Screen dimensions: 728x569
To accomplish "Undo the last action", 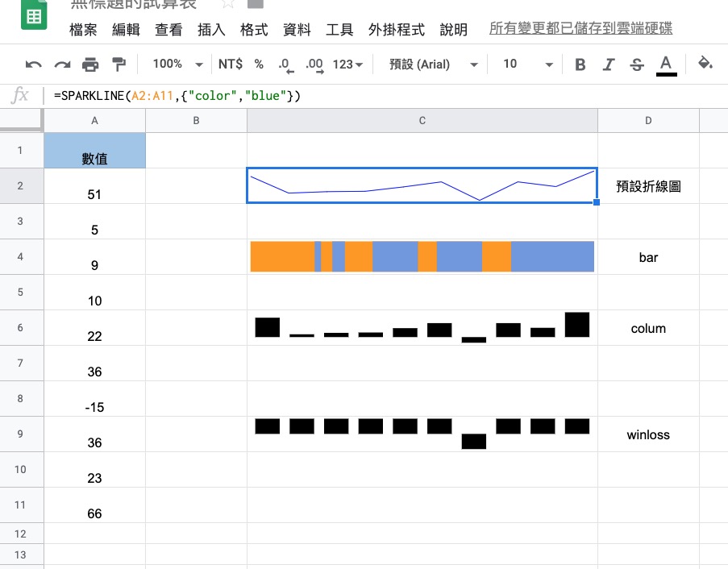I will tap(33, 64).
